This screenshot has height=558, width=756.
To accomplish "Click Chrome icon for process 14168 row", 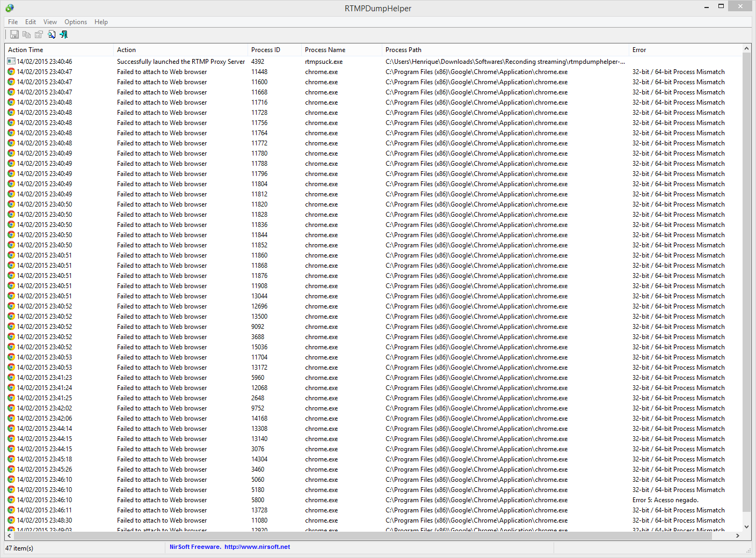I will tap(11, 418).
